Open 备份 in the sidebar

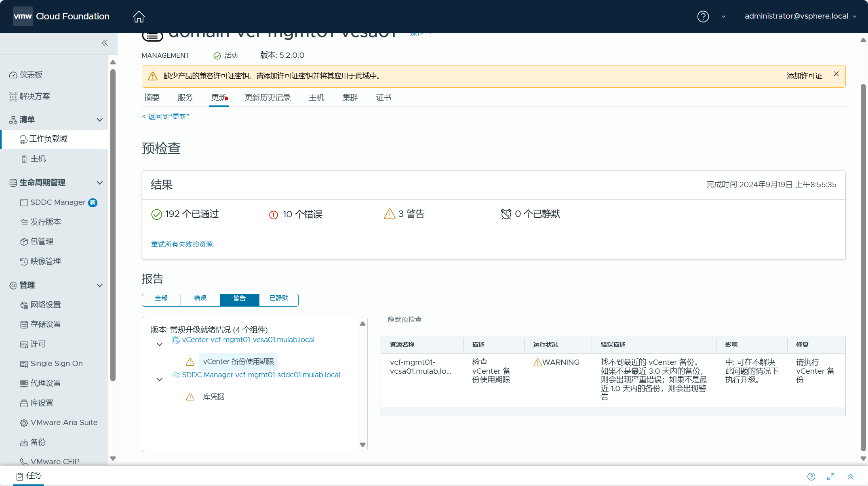click(x=38, y=442)
